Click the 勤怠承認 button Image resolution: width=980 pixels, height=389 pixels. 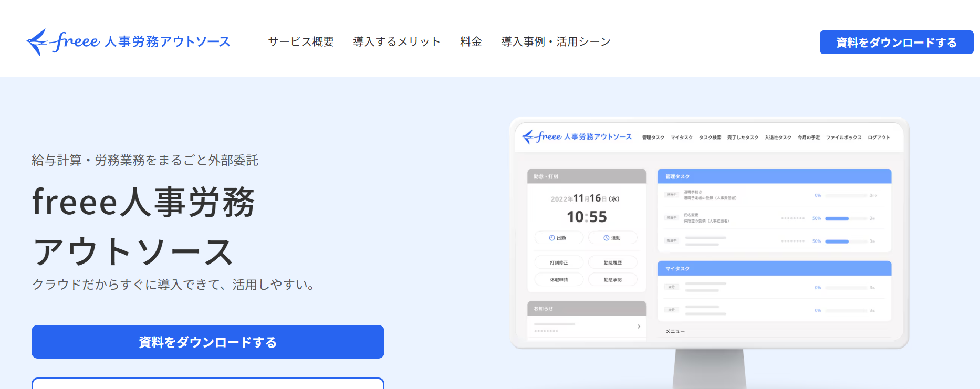[612, 280]
